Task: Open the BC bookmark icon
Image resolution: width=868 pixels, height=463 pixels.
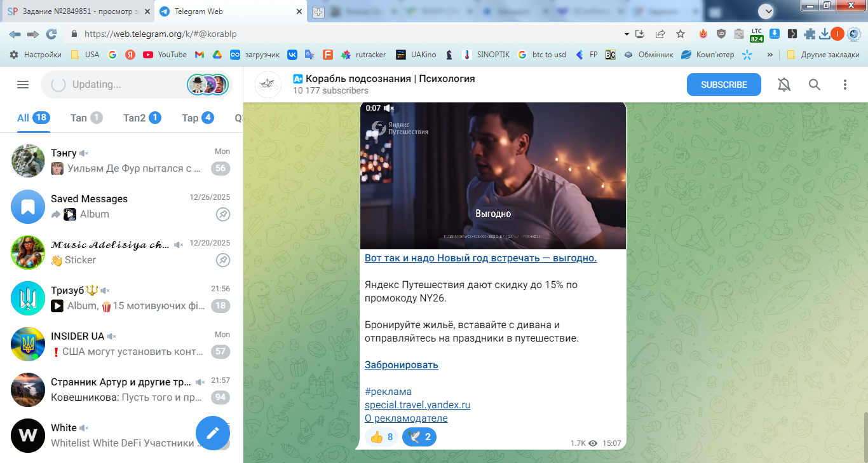Action: (610, 55)
